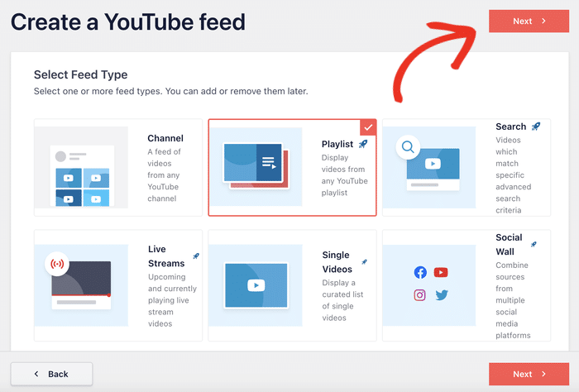The height and width of the screenshot is (392, 579).
Task: Click the rocket icon beside Live Streams
Action: pos(196,256)
